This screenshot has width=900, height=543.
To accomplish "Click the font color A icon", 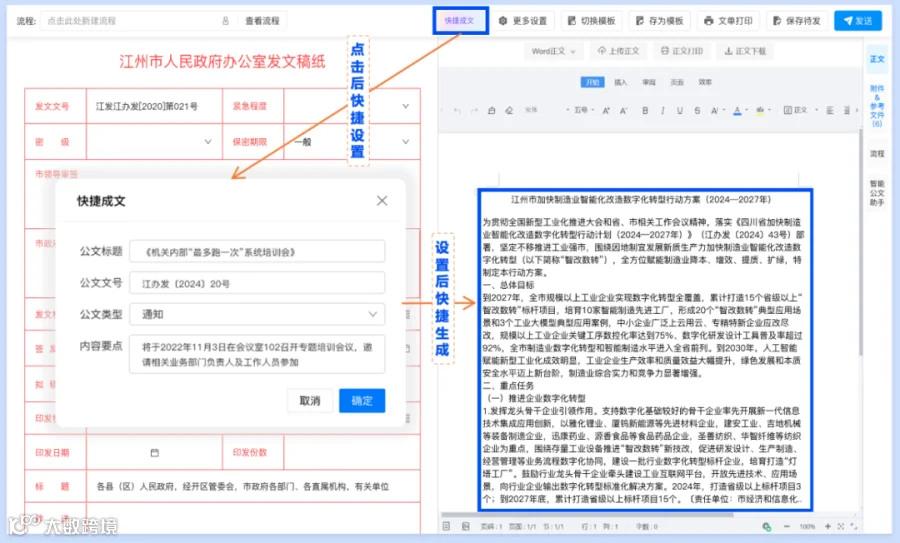I will pos(738,111).
